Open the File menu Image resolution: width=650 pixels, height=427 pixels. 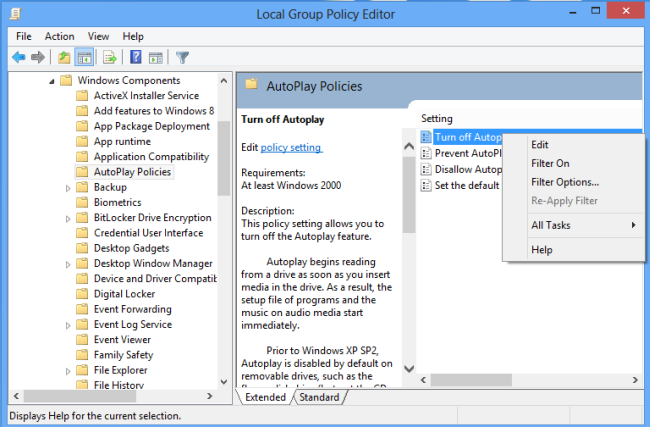click(24, 36)
